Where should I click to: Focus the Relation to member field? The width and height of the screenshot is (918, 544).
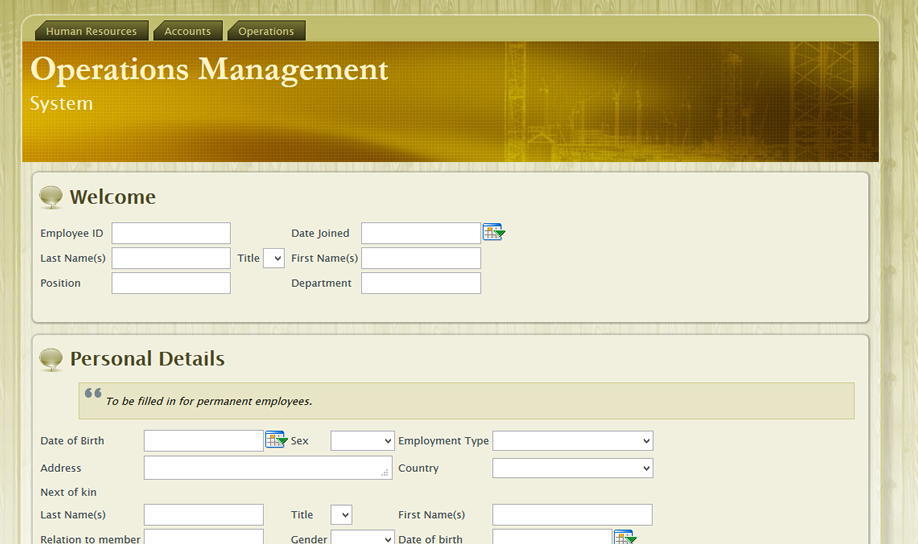point(203,537)
